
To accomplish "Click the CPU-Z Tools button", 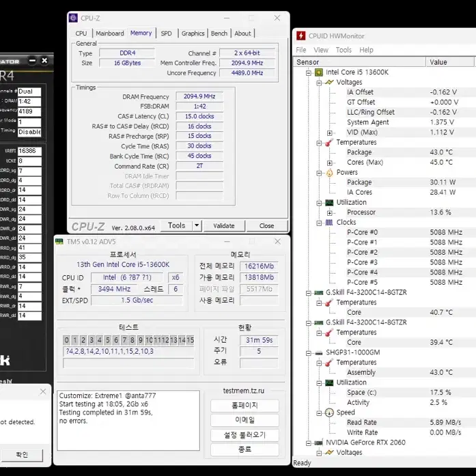I will 177,225.
